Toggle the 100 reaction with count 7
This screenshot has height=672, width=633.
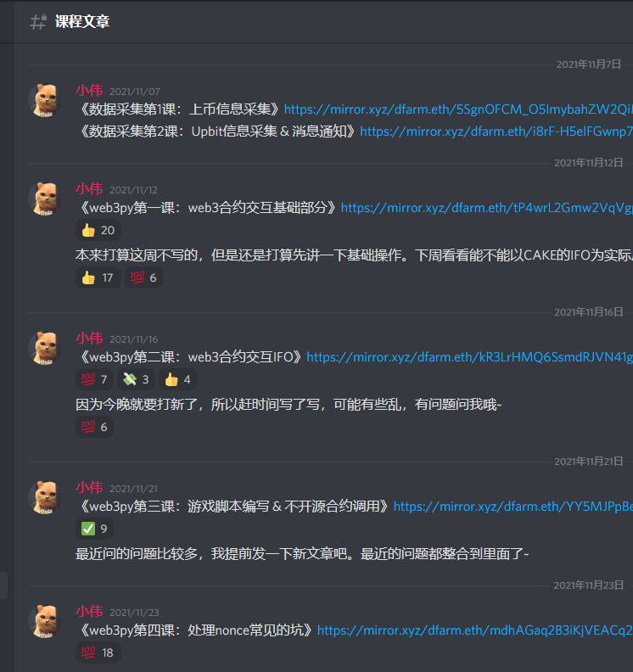point(94,379)
